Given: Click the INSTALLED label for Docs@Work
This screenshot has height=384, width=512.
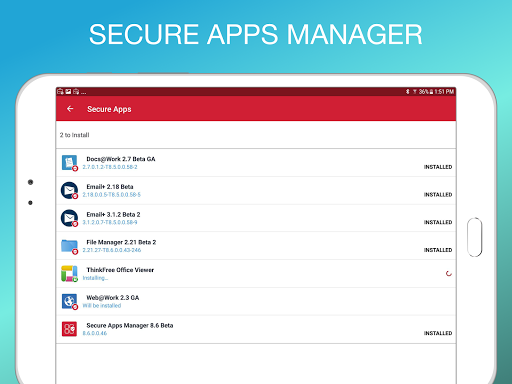Looking at the screenshot, I should coord(438,167).
